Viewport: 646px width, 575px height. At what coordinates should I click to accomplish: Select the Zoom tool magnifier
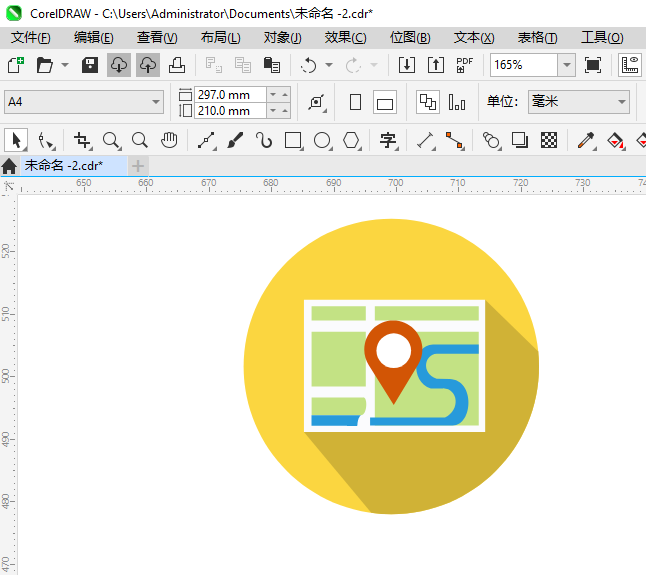pos(112,140)
